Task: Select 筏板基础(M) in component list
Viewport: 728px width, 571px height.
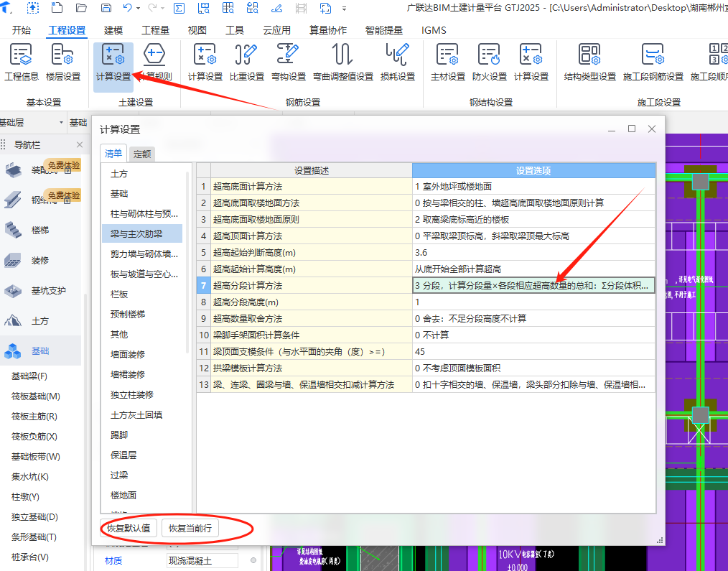Action: [36, 396]
